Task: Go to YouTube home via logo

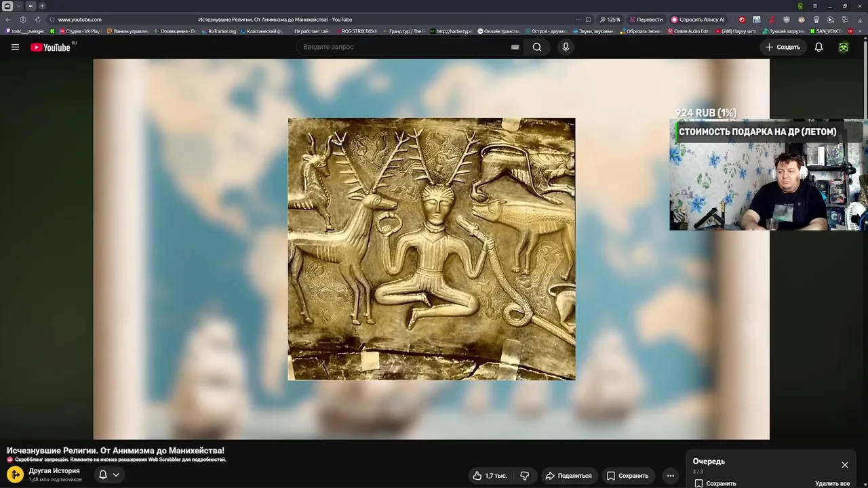Action: point(50,47)
